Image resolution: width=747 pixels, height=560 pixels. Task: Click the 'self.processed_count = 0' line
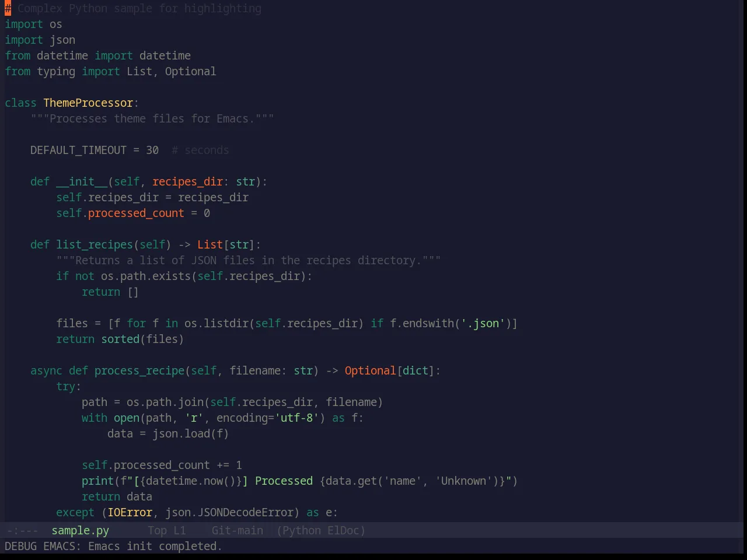tap(133, 213)
